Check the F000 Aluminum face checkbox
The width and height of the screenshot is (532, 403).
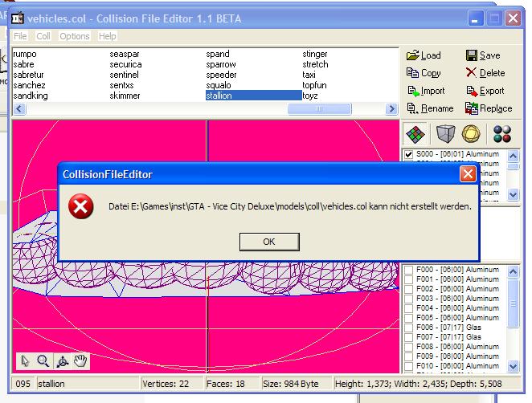click(x=409, y=270)
